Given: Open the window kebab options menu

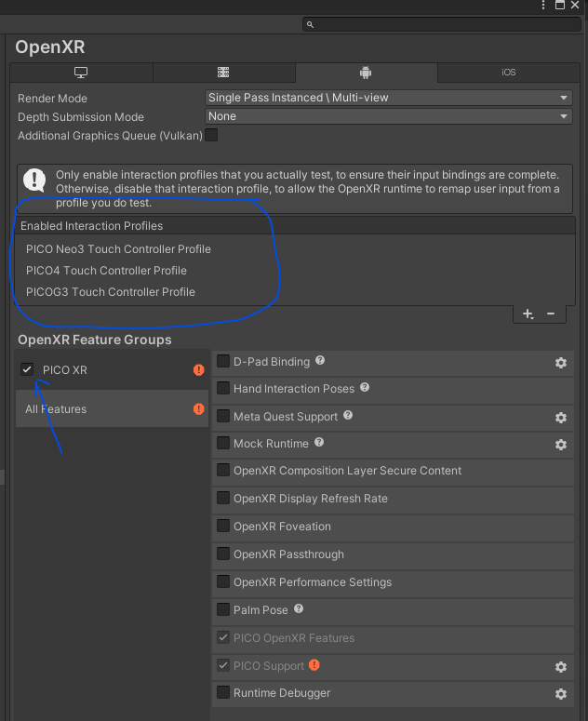Looking at the screenshot, I should click(x=543, y=5).
